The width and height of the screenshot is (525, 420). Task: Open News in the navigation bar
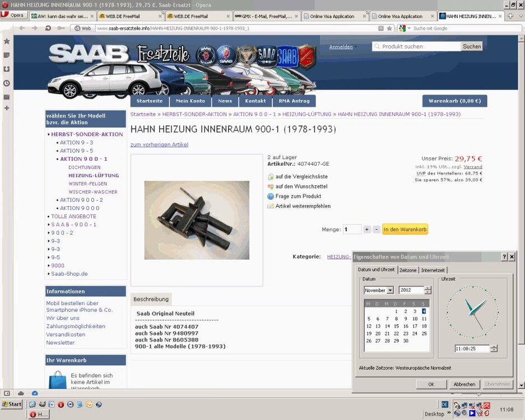(x=225, y=101)
